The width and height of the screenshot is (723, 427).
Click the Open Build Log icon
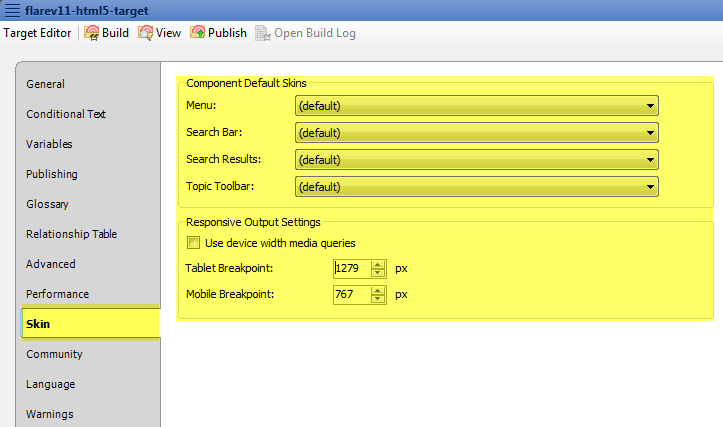pos(263,33)
